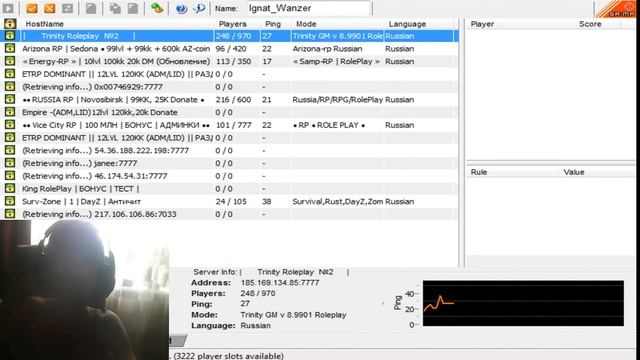Viewport: 640px width, 360px height.
Task: Sort servers by Mode column header
Action: 306,24
